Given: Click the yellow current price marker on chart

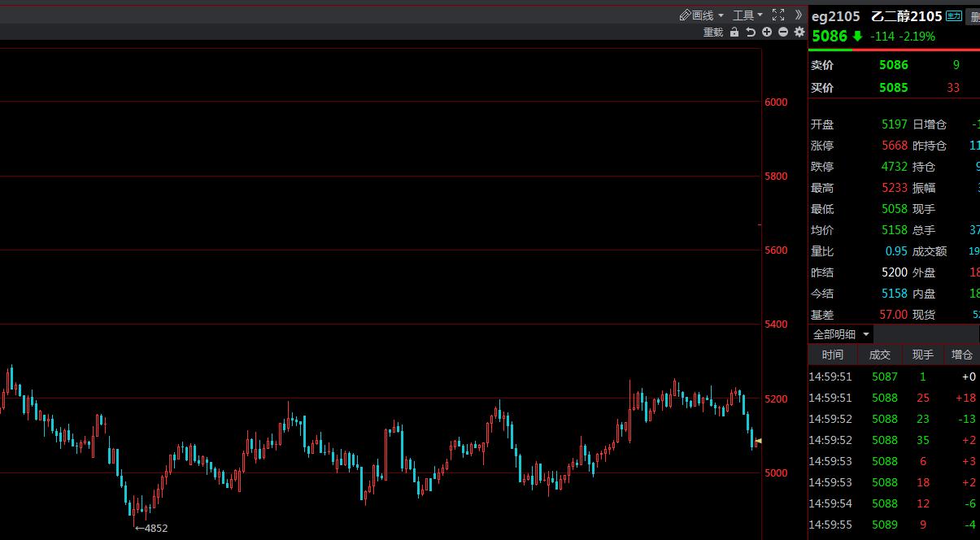Looking at the screenshot, I should coord(758,442).
